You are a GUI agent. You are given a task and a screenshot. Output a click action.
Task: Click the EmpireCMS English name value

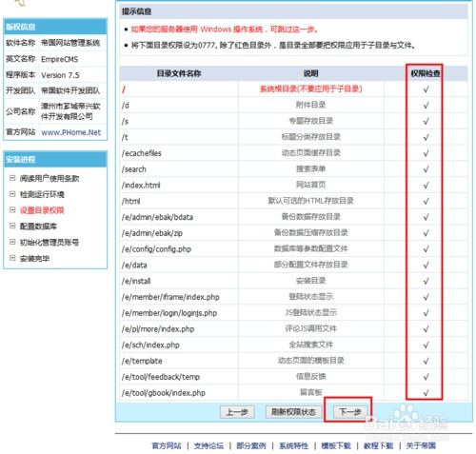(x=60, y=59)
